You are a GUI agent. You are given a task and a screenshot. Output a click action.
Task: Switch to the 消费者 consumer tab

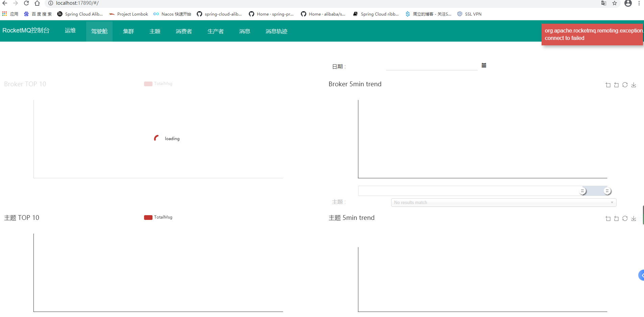[184, 31]
